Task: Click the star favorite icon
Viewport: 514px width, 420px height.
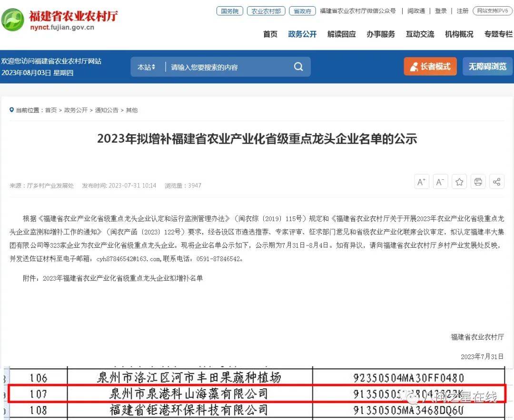Action: (459, 182)
